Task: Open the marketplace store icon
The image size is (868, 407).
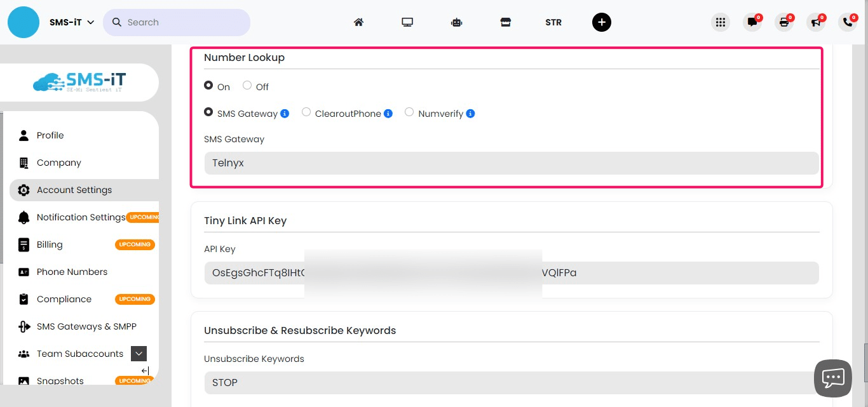Action: (506, 22)
